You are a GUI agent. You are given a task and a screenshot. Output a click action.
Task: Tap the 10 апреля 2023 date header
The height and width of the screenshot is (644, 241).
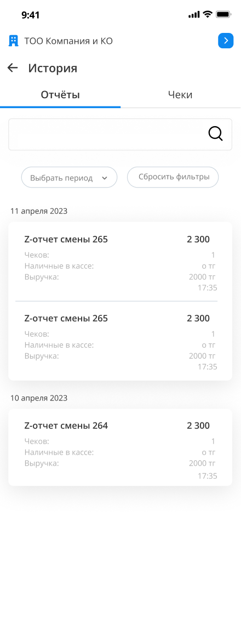click(x=39, y=398)
